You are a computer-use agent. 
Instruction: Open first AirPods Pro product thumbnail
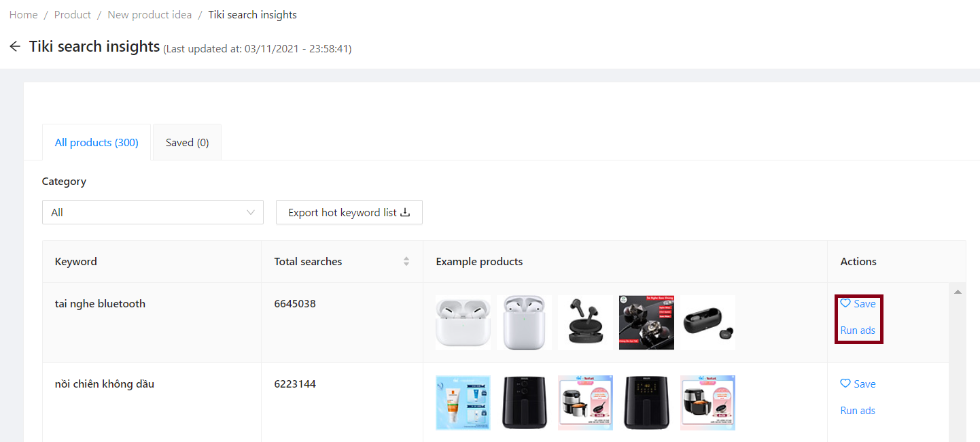point(463,322)
